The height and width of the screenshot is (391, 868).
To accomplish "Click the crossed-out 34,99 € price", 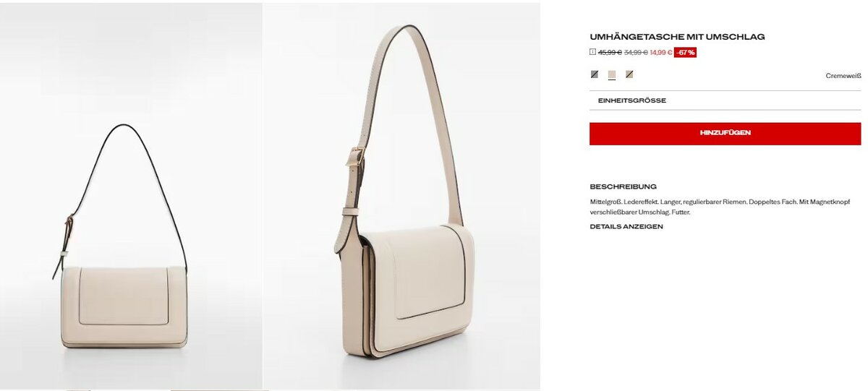I will point(636,52).
